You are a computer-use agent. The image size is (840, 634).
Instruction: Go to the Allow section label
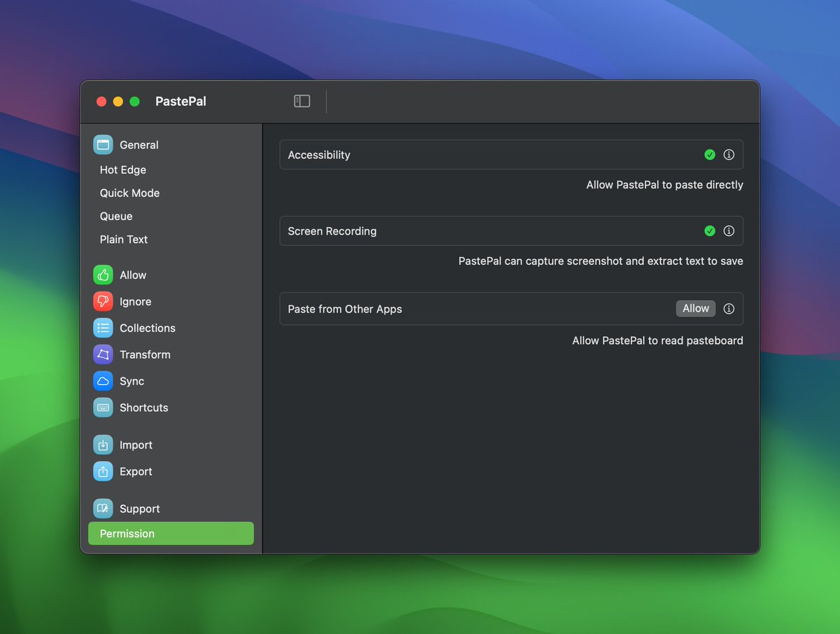pos(133,275)
